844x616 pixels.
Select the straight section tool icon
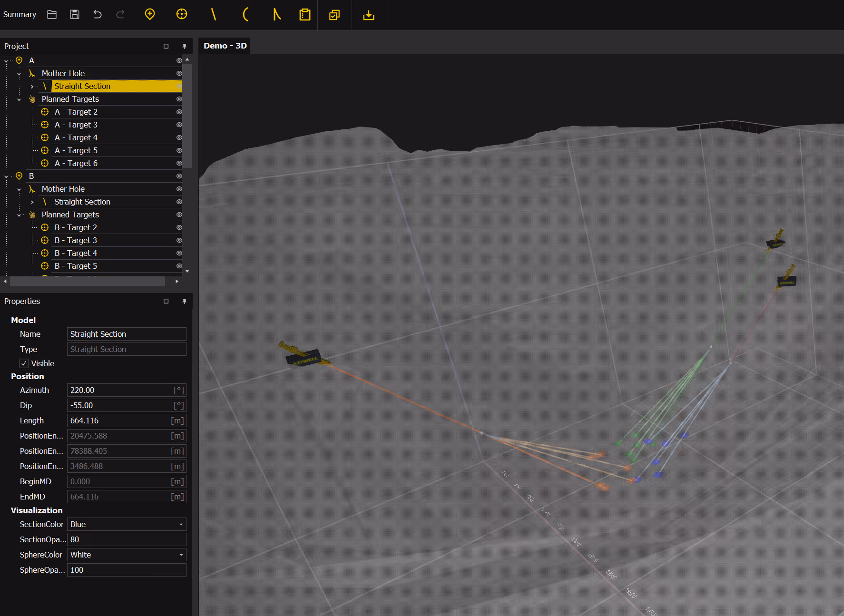coord(214,14)
